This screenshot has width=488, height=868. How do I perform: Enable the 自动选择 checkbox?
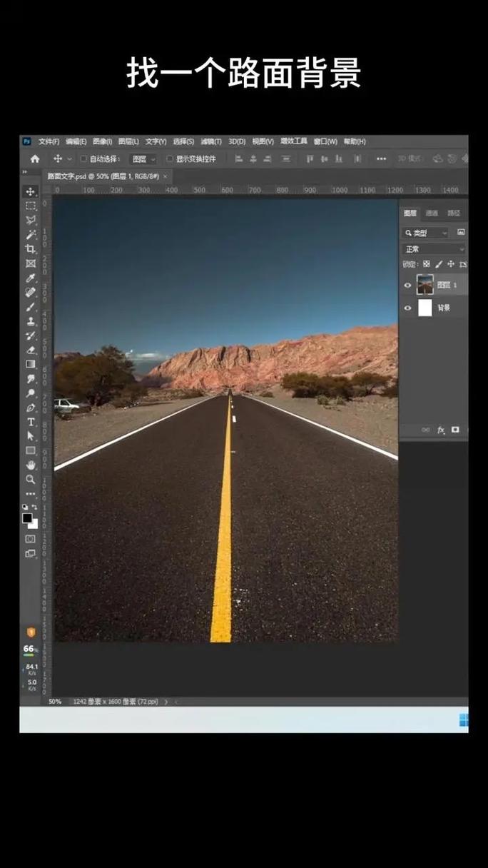(x=83, y=158)
